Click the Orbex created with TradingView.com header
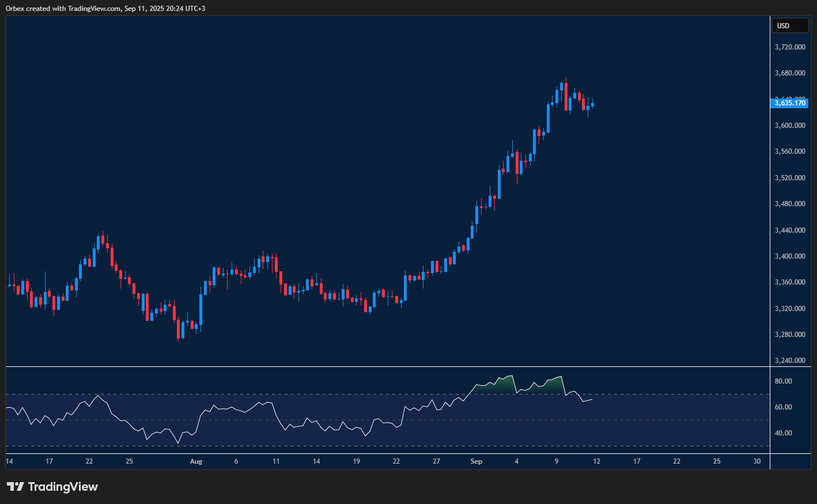This screenshot has height=504, width=817. (x=105, y=8)
